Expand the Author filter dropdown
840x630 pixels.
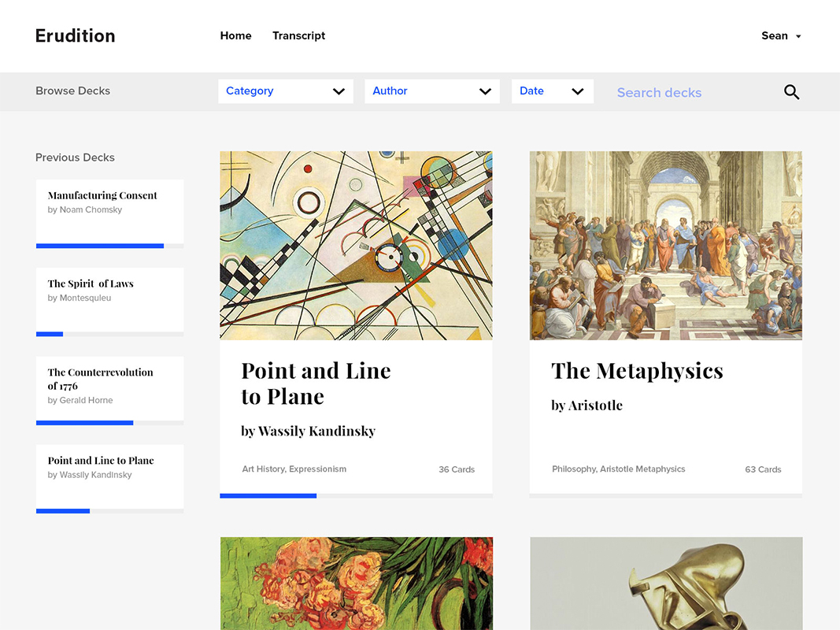point(431,91)
